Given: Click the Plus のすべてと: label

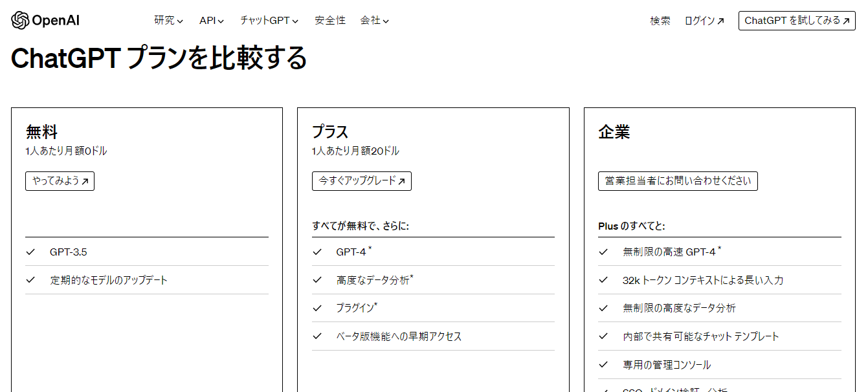Looking at the screenshot, I should pos(632,226).
